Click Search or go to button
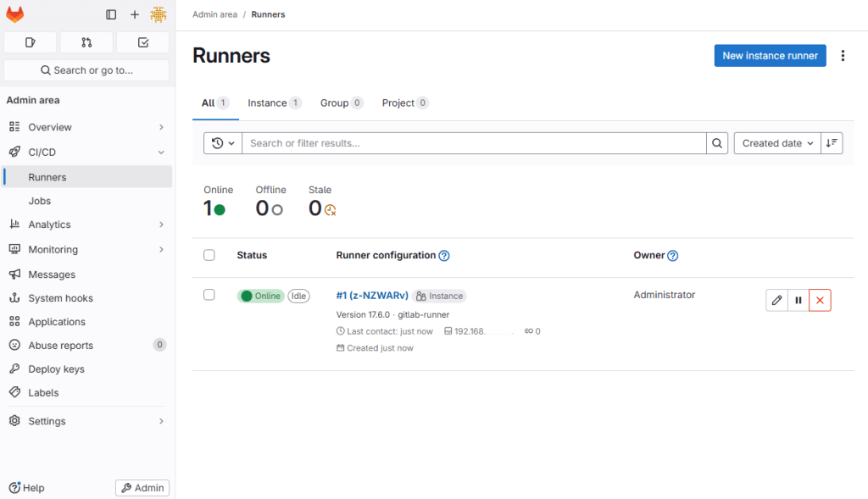Image resolution: width=868 pixels, height=499 pixels. pyautogui.click(x=86, y=70)
